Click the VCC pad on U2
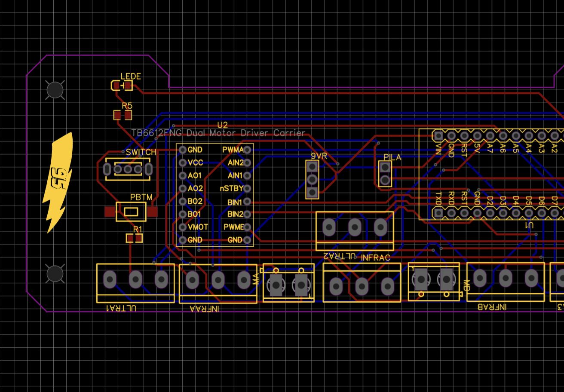This screenshot has height=392, width=564. 182,162
